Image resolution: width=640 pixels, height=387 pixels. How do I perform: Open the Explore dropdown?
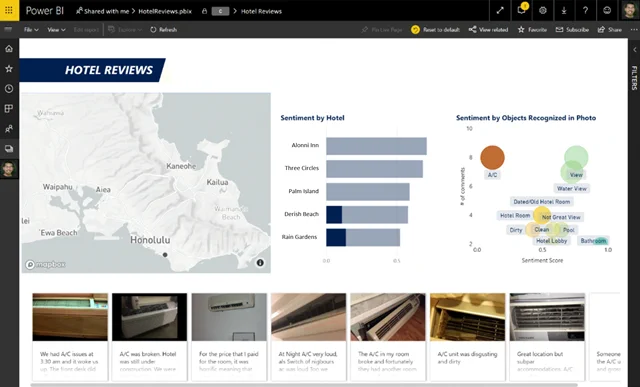coord(125,30)
